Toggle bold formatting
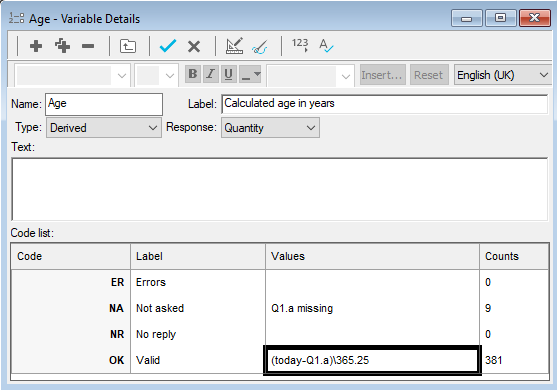This screenshot has height=390, width=557. click(x=193, y=74)
